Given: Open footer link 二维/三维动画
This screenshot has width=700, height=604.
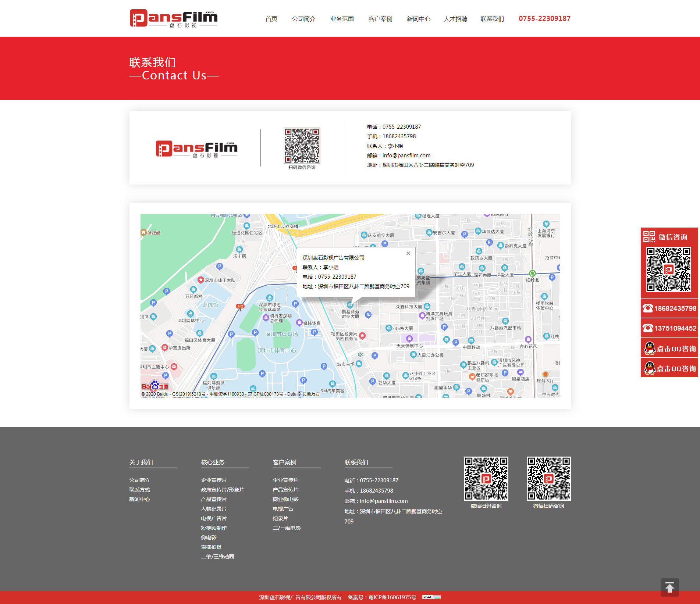Looking at the screenshot, I should tap(217, 557).
